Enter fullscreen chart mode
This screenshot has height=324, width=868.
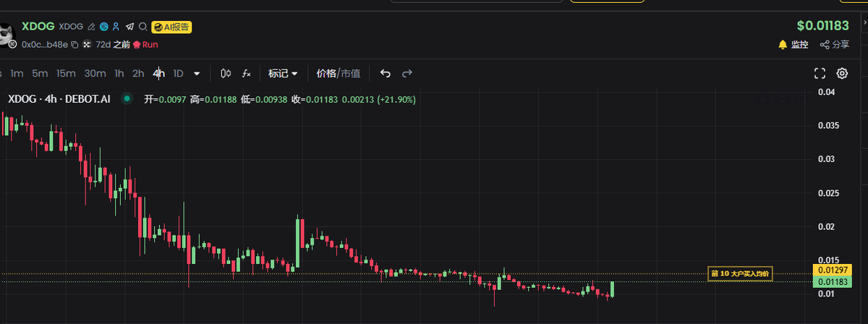pyautogui.click(x=820, y=73)
